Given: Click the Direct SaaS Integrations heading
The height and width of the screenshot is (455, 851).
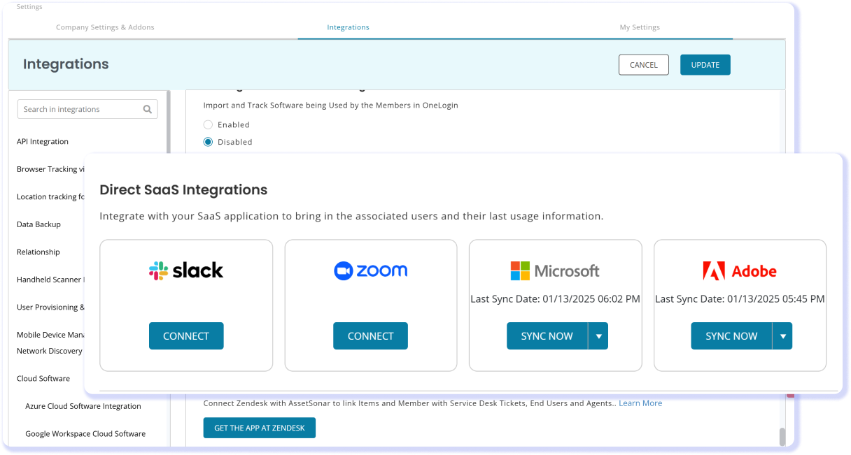Looking at the screenshot, I should tap(183, 189).
